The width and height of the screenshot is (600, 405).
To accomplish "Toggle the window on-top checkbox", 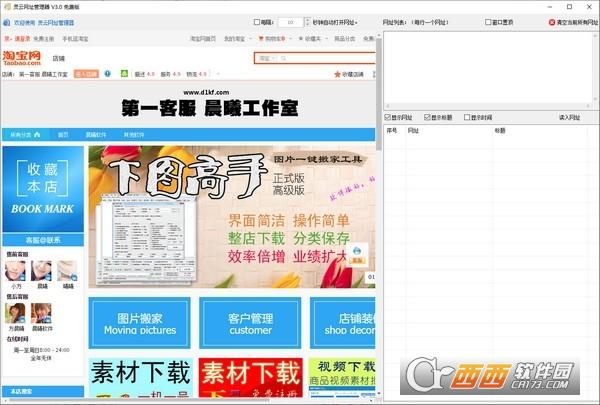I will (x=488, y=22).
